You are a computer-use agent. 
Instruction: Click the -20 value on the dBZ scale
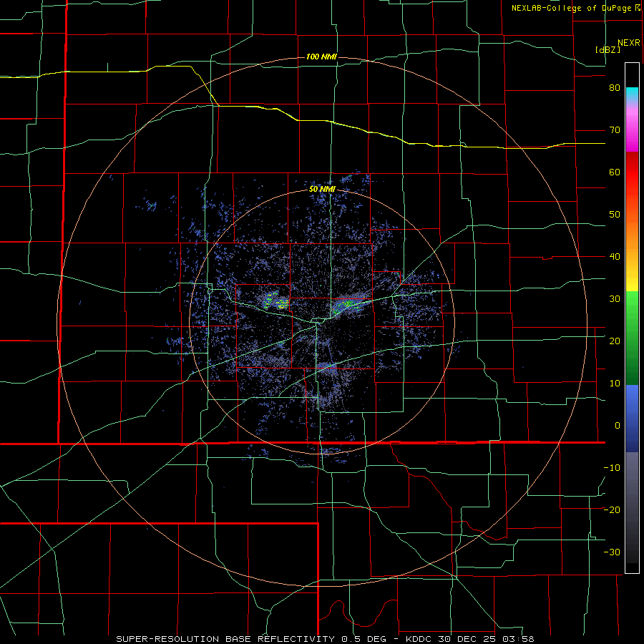click(x=612, y=509)
